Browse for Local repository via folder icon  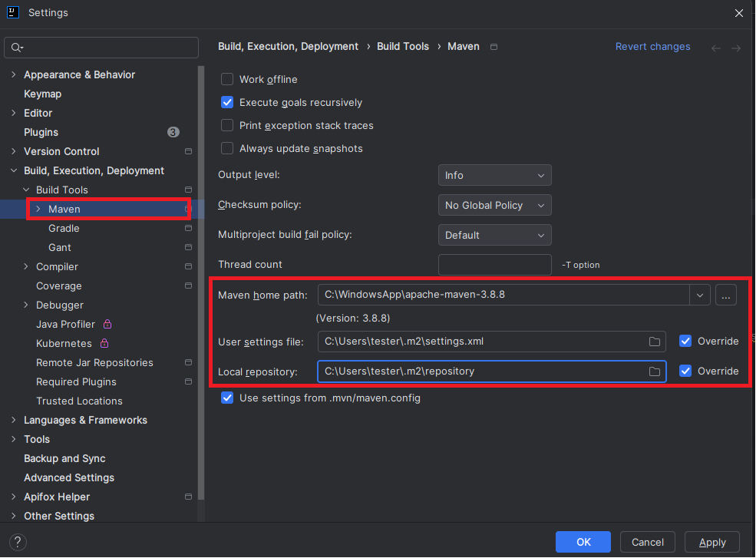click(x=654, y=371)
